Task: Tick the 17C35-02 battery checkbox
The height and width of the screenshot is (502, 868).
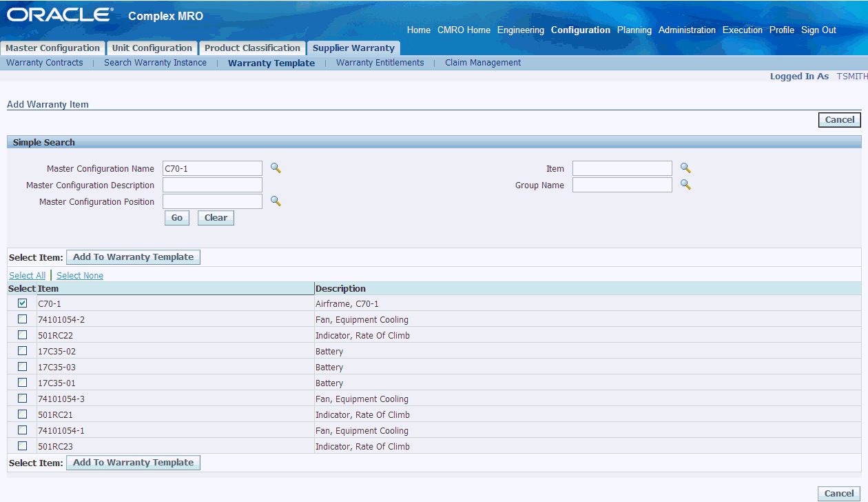Action: pyautogui.click(x=23, y=350)
